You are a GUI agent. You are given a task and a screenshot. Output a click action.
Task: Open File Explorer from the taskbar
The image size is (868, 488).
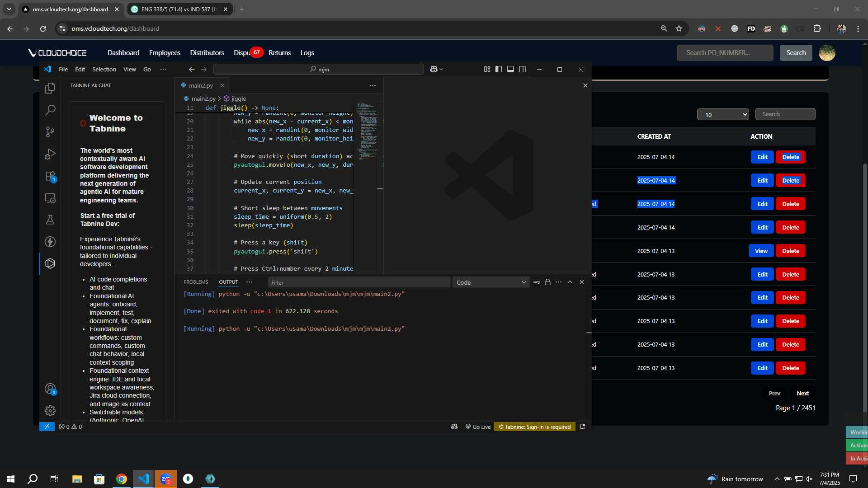77,479
